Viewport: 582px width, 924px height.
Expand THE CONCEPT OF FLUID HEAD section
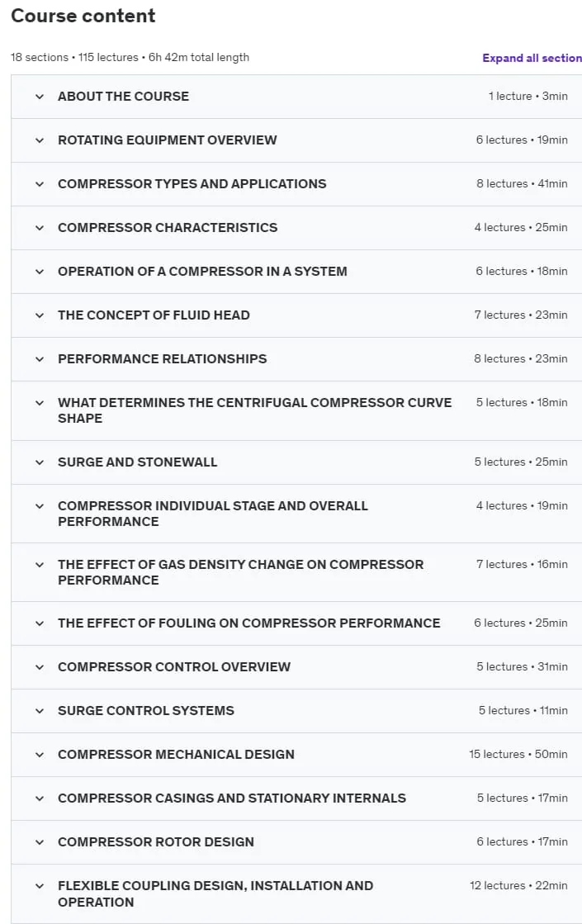pyautogui.click(x=296, y=315)
